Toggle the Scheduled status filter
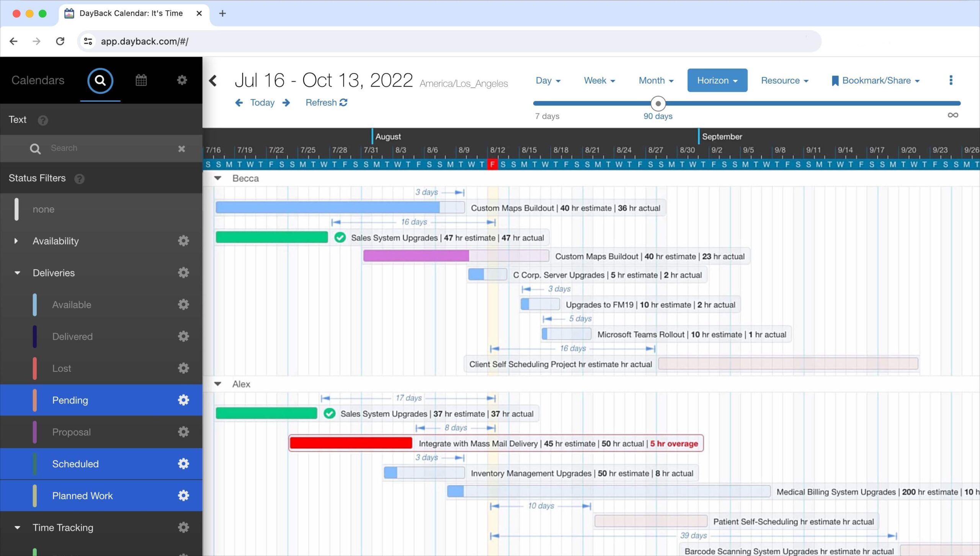 coord(75,464)
